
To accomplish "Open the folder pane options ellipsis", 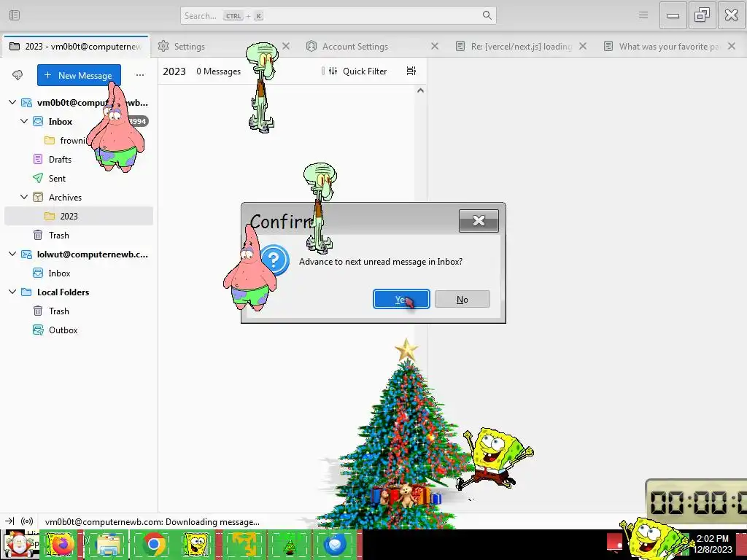I will pyautogui.click(x=139, y=75).
